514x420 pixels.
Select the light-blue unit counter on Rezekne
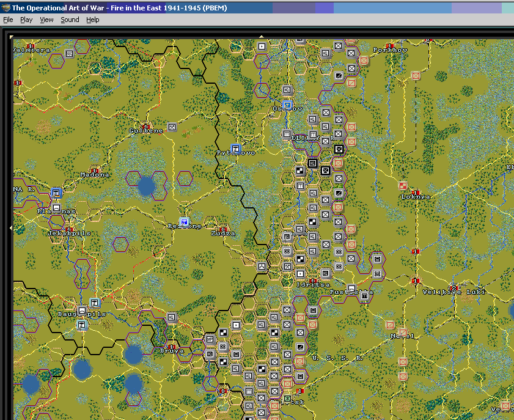[185, 222]
